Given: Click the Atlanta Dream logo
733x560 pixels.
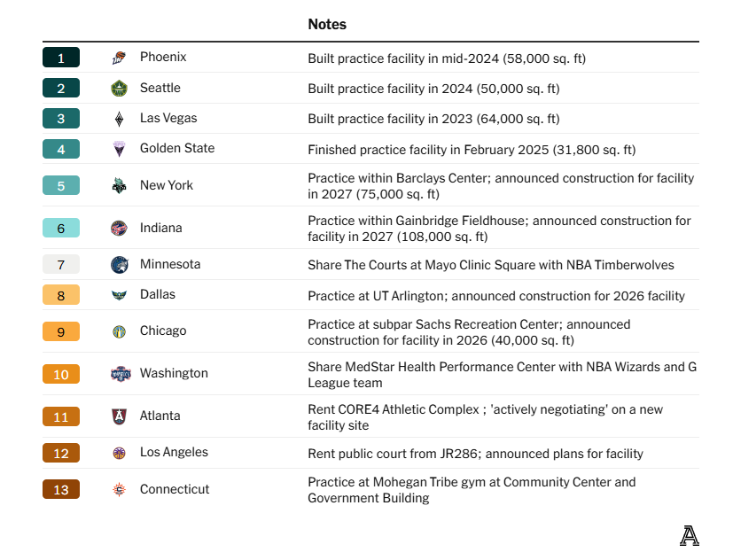Looking at the screenshot, I should coord(120,416).
